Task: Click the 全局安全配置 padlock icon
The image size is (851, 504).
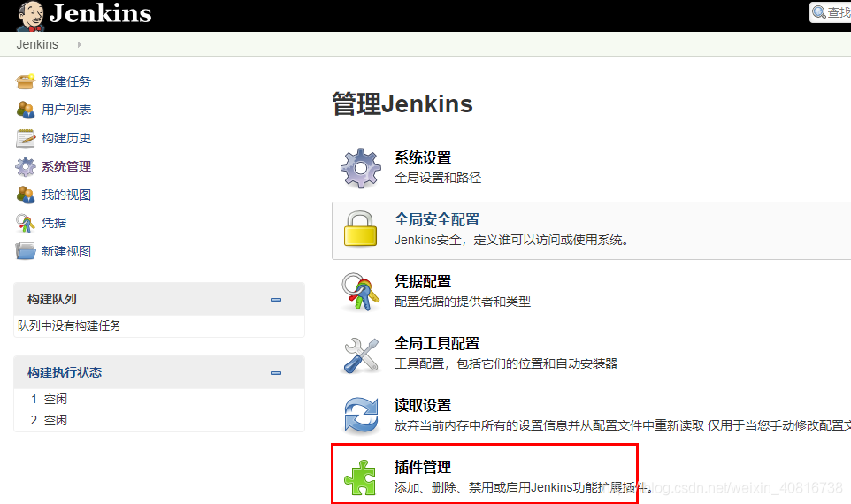Action: [360, 229]
